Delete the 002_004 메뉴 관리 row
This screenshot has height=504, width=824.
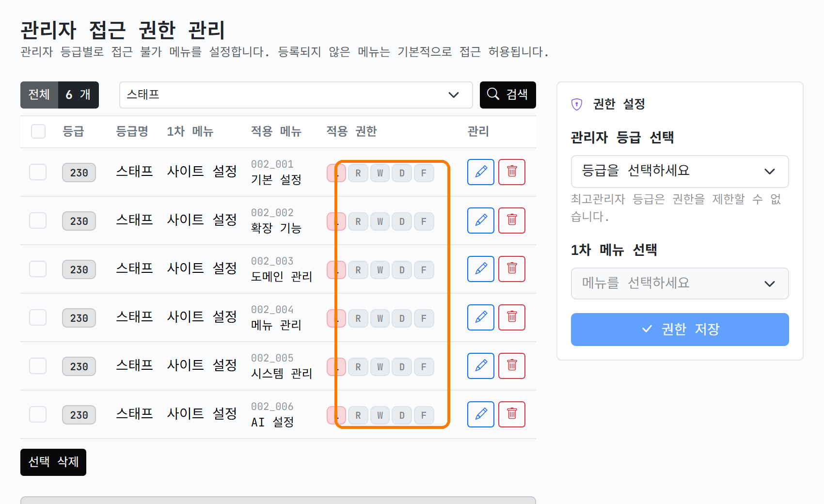click(x=512, y=317)
